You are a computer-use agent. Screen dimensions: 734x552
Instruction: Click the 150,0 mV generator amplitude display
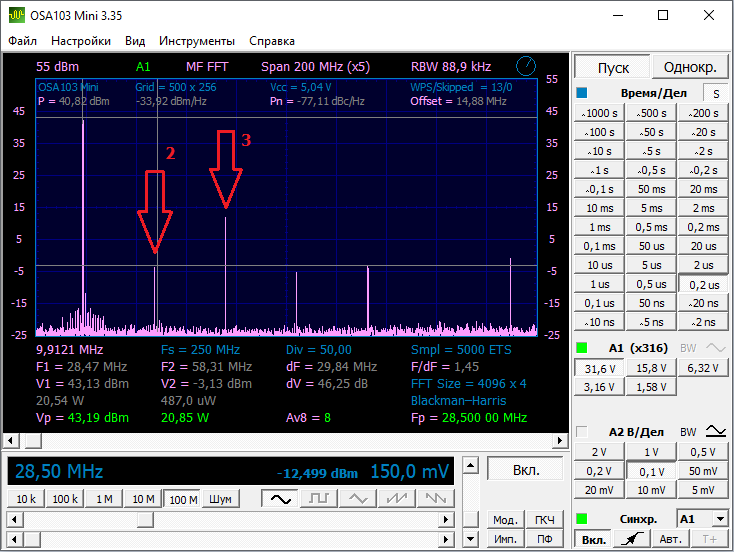pos(410,471)
